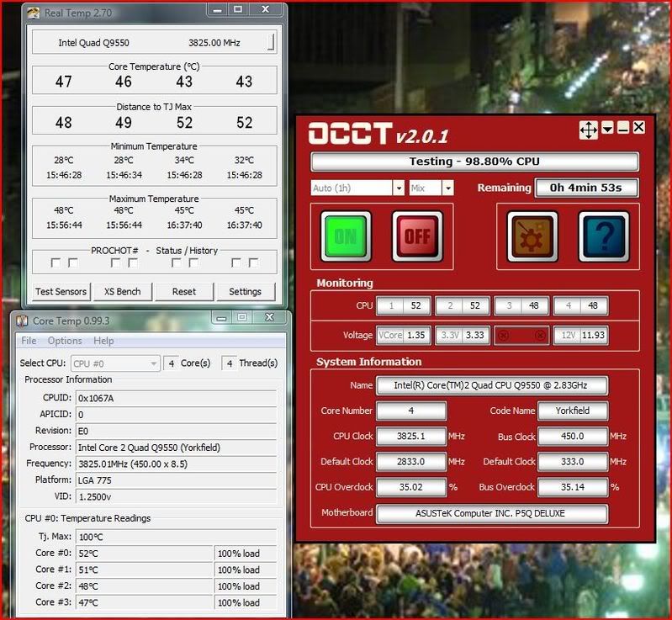Click Core #3 load 100% field
This screenshot has width=672, height=620.
coord(246,602)
